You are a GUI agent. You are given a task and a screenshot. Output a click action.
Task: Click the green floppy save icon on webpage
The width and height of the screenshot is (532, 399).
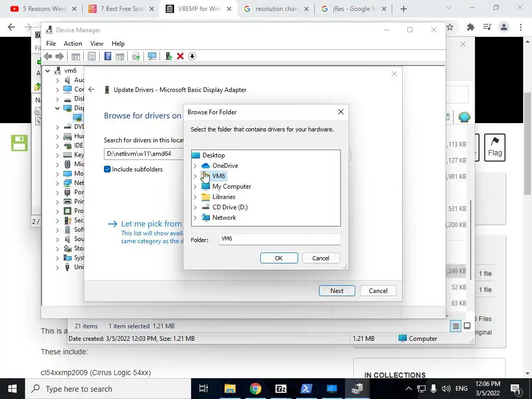click(19, 143)
